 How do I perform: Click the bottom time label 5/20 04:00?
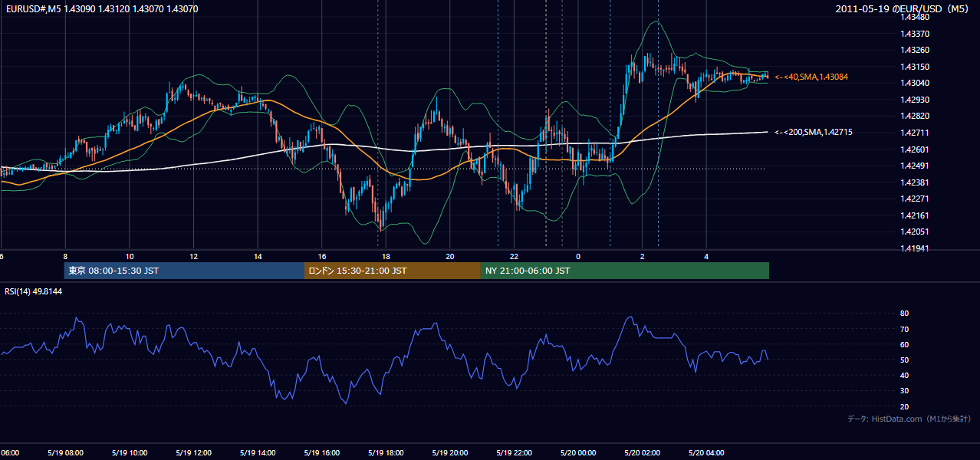click(x=706, y=452)
